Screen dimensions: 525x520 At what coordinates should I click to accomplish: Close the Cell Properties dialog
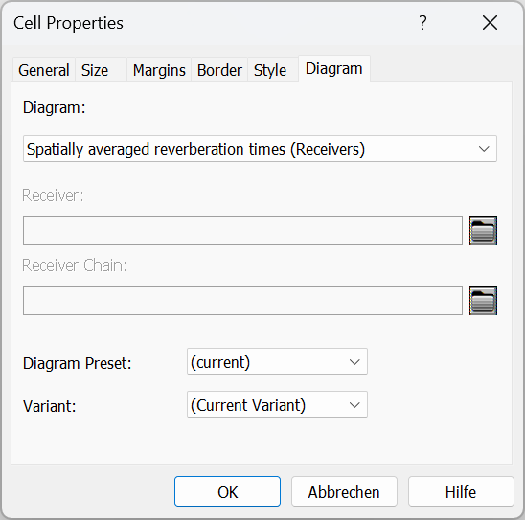[x=490, y=23]
